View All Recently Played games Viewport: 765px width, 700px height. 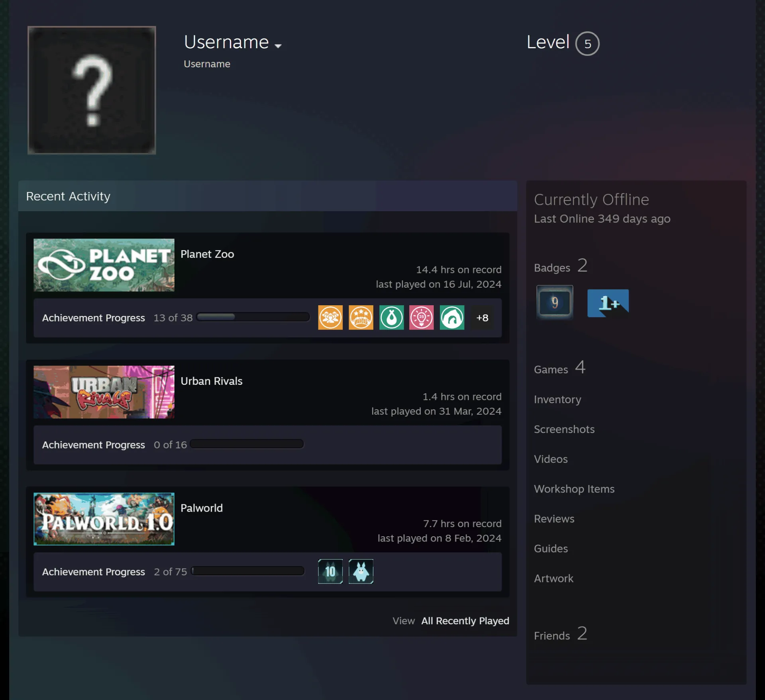click(465, 621)
